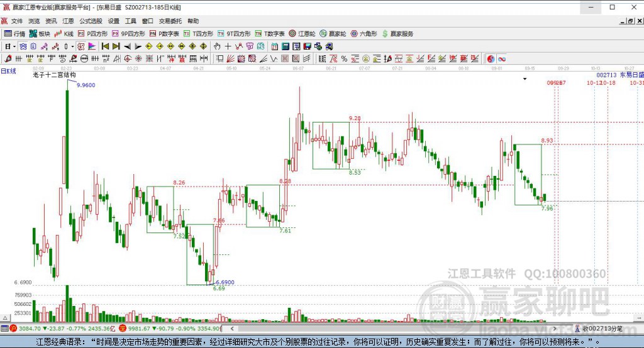Select the Gann fan angle lines icon

pos(230,58)
